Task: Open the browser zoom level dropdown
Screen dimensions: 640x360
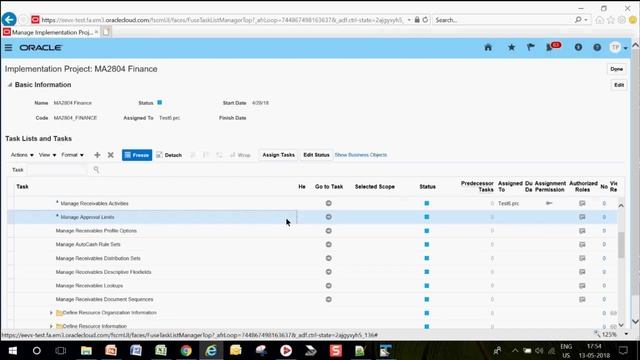Action: coord(626,334)
